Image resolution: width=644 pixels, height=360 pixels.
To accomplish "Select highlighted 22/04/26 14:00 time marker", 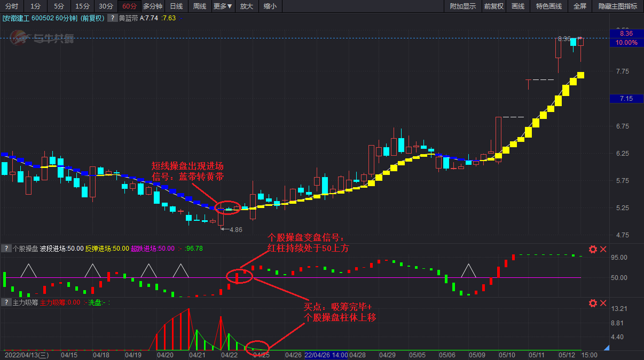I will [x=326, y=355].
